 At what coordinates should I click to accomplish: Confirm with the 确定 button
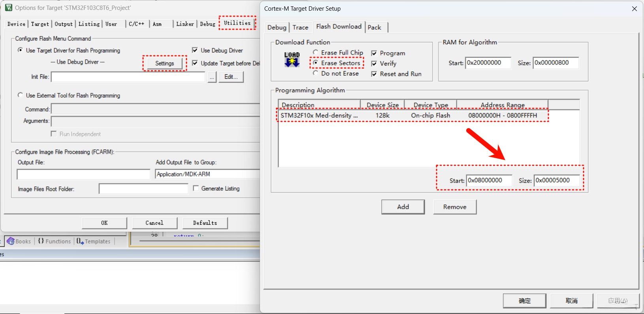coord(524,301)
